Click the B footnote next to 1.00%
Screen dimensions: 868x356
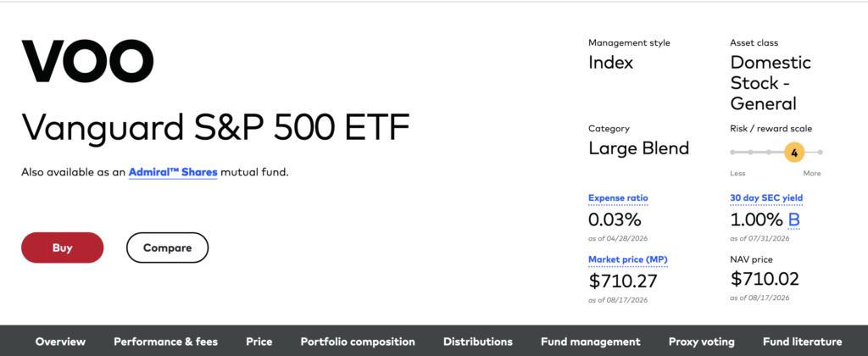coord(793,220)
